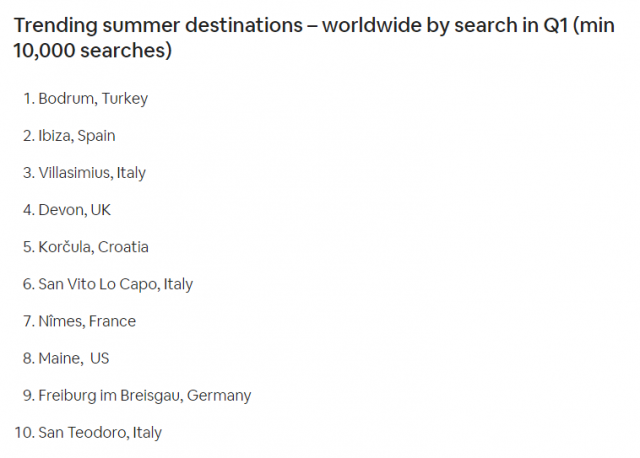This screenshot has width=640, height=458.
Task: Click the number 1 list marker
Action: [29, 99]
